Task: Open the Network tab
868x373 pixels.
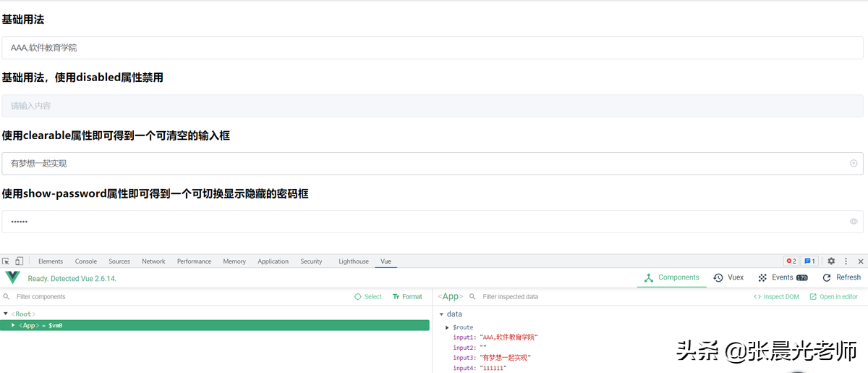Action: (153, 261)
